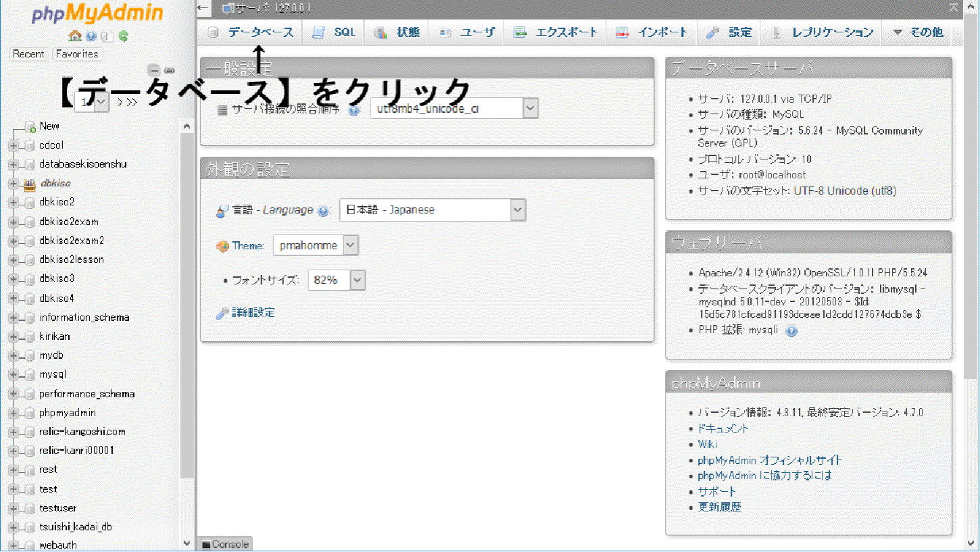This screenshot has height=552, width=980.
Task: Click the Console bar at bottom
Action: pyautogui.click(x=225, y=545)
